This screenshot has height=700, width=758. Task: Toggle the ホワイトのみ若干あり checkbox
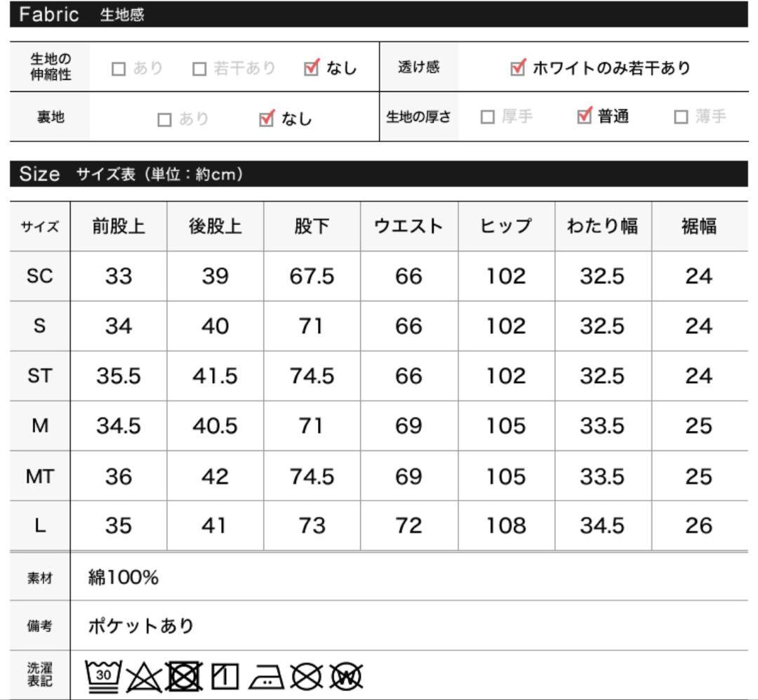[518, 67]
